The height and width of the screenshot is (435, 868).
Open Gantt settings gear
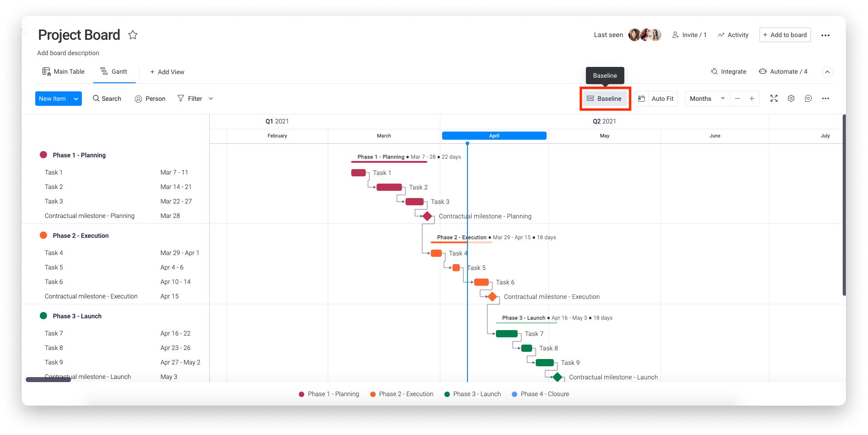(x=791, y=99)
